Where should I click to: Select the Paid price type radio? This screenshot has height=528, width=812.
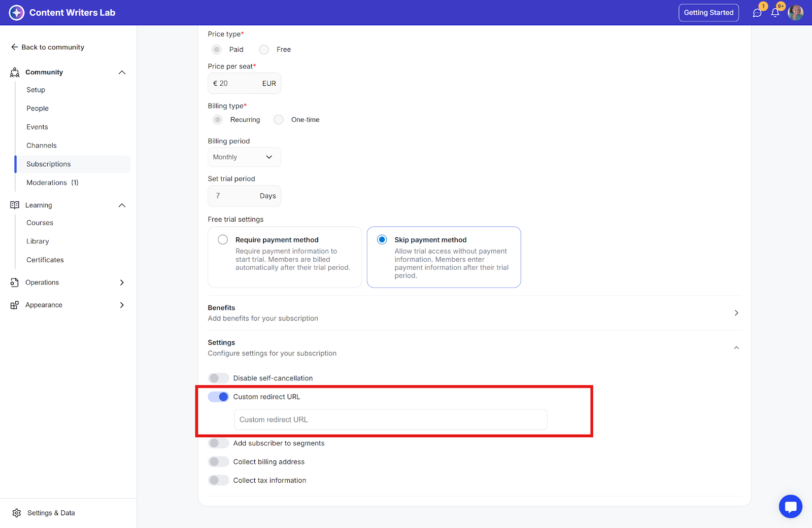[217, 49]
